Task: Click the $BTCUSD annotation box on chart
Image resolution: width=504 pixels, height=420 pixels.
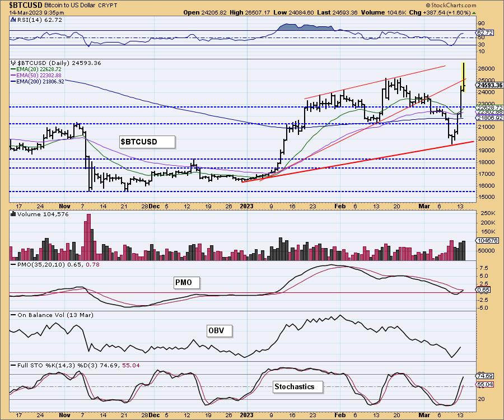Action: click(147, 142)
